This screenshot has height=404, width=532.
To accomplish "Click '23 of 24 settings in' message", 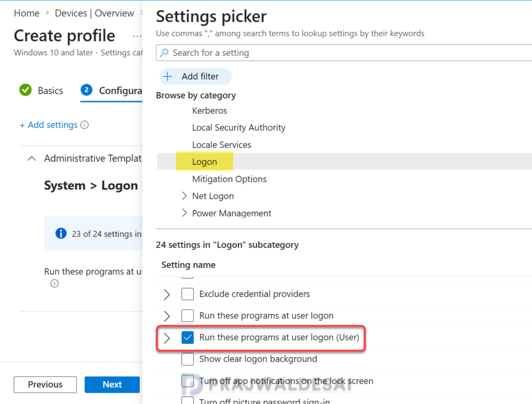I will (x=107, y=234).
